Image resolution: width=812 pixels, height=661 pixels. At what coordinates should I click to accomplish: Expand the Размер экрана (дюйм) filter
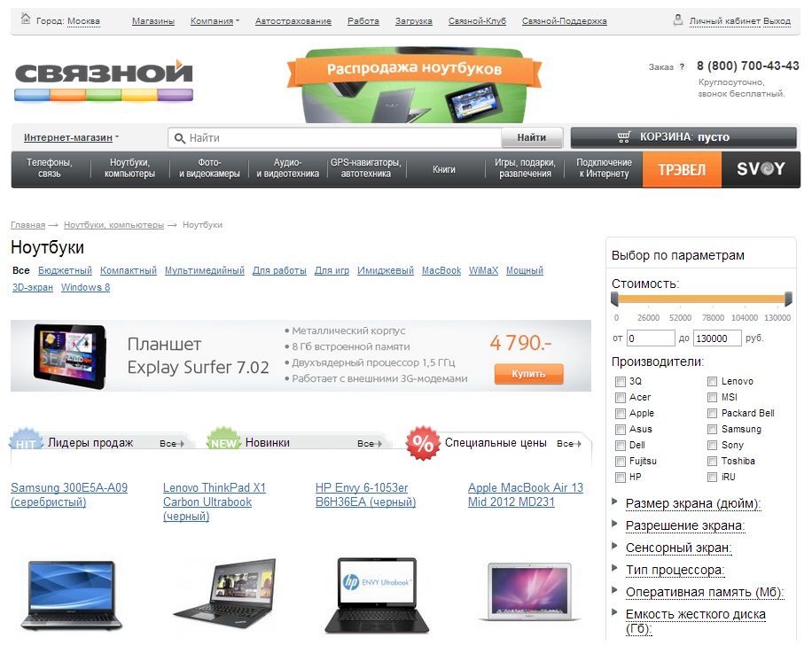[693, 503]
